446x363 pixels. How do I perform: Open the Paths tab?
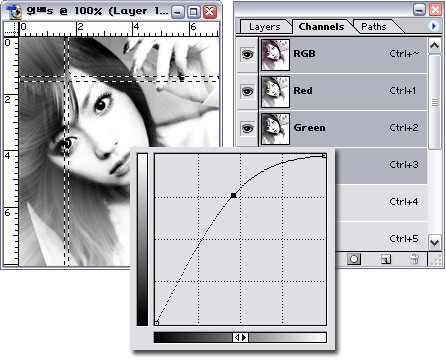[373, 27]
